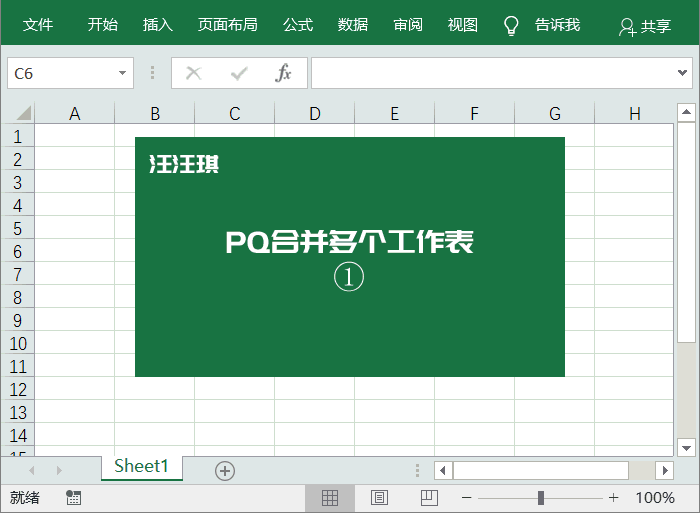The width and height of the screenshot is (700, 513).
Task: Select row 6 header
Action: point(18,251)
